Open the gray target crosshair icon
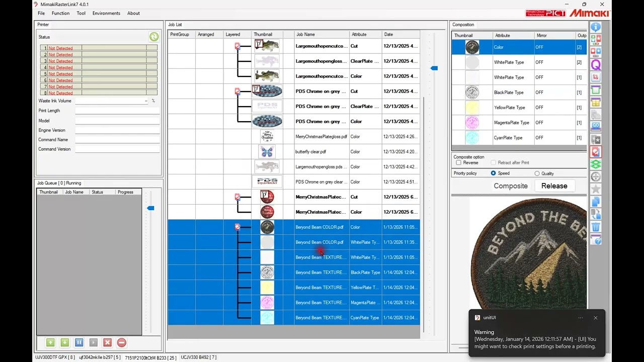Viewport: 644px width, 362px height. [x=596, y=177]
